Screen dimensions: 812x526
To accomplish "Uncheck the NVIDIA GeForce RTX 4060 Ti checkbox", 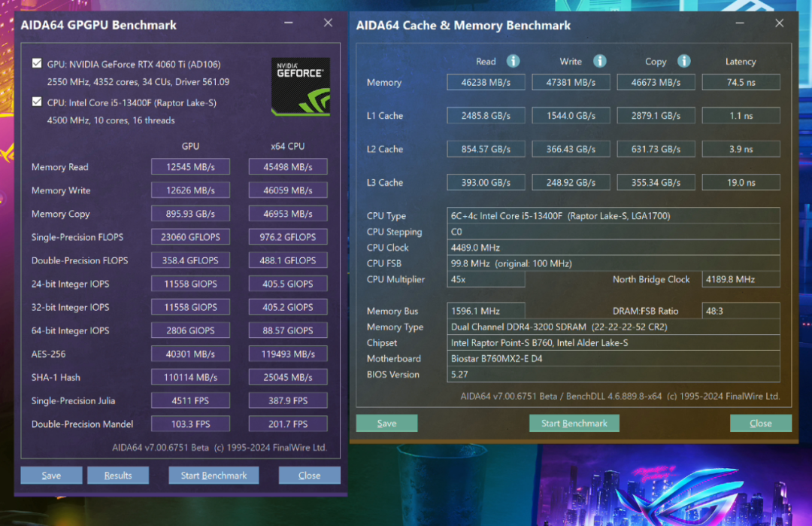I will pyautogui.click(x=37, y=63).
